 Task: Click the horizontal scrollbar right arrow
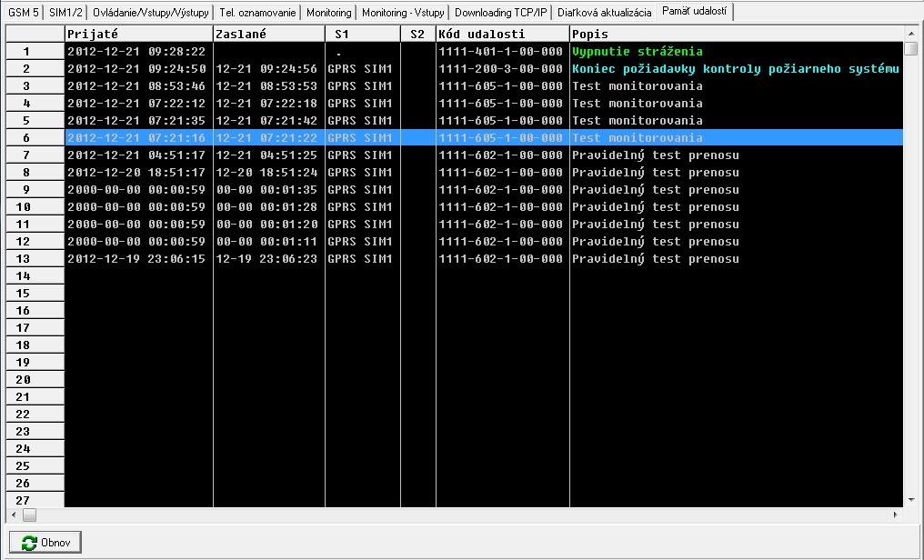[x=896, y=515]
